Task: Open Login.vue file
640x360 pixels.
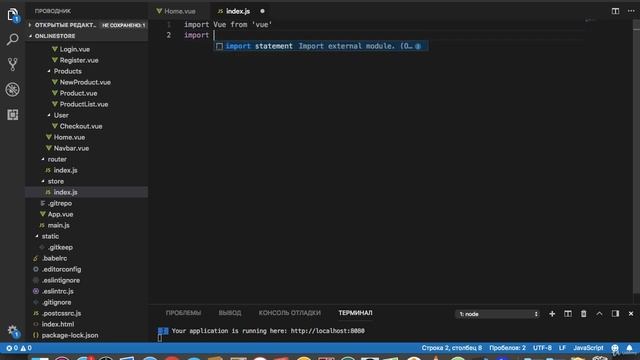Action: pyautogui.click(x=75, y=49)
